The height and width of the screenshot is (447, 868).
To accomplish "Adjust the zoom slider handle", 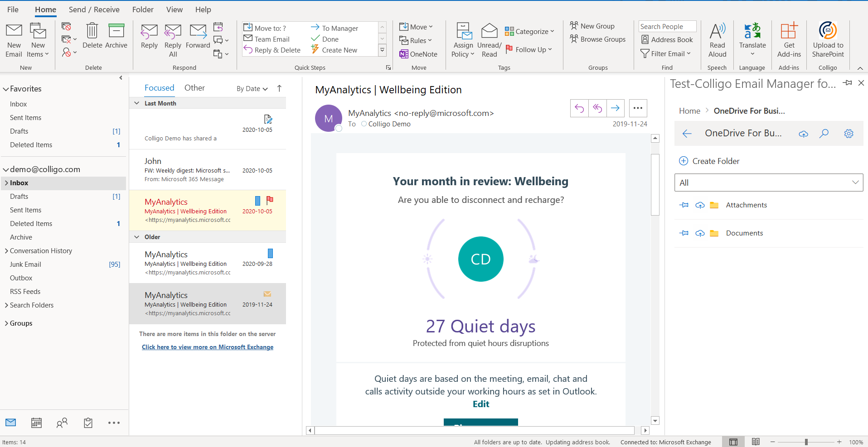I will [x=806, y=442].
